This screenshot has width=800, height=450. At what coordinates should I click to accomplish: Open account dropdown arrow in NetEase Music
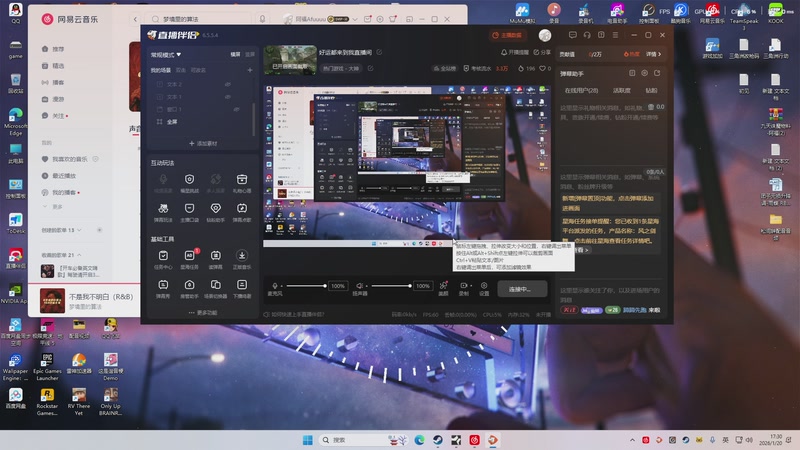(x=355, y=19)
